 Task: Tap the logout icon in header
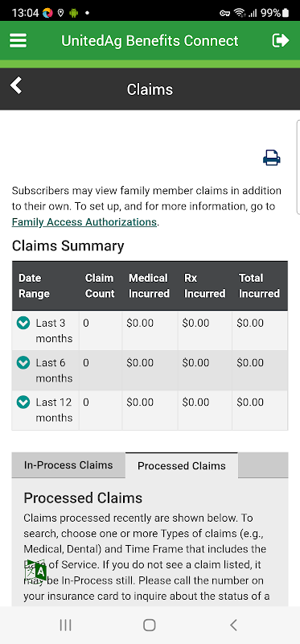click(x=281, y=40)
